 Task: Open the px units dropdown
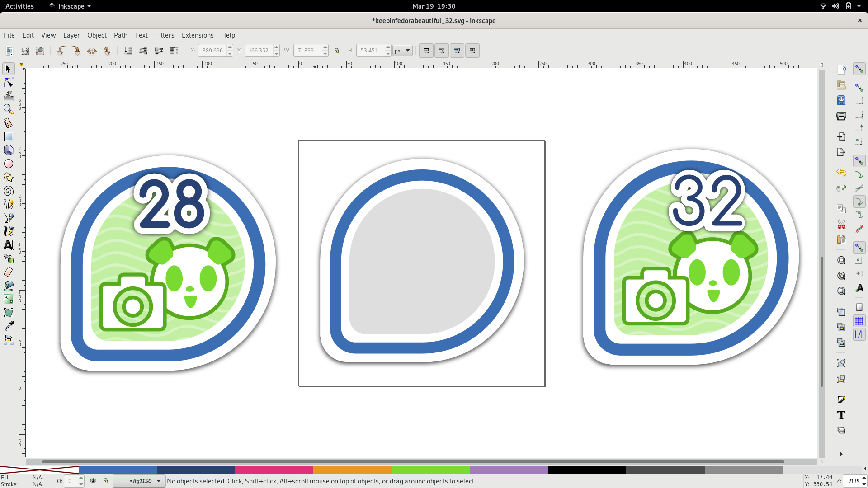click(x=402, y=51)
